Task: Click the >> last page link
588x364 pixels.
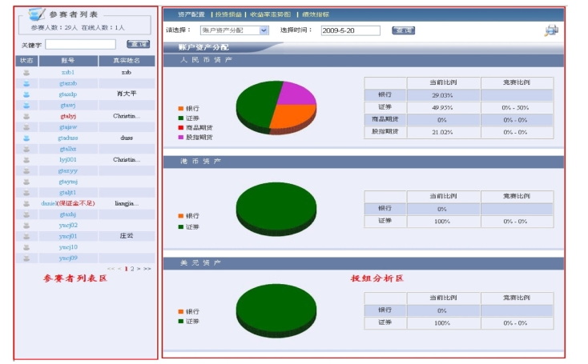Action: 147,269
